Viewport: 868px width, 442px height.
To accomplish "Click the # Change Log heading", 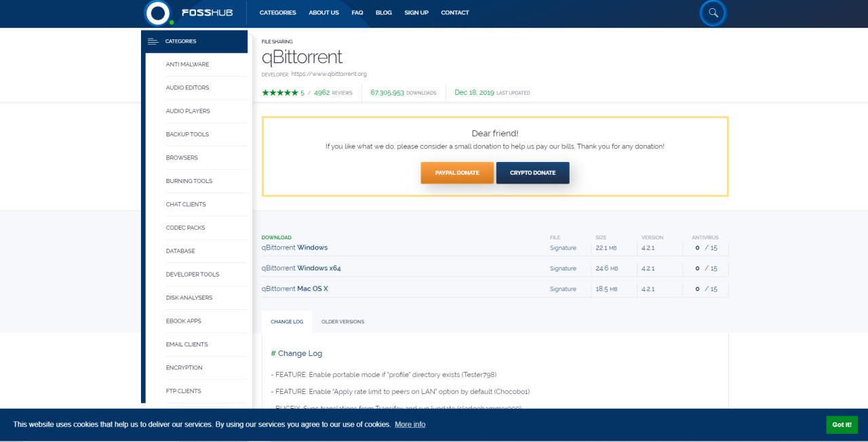I will pyautogui.click(x=296, y=354).
